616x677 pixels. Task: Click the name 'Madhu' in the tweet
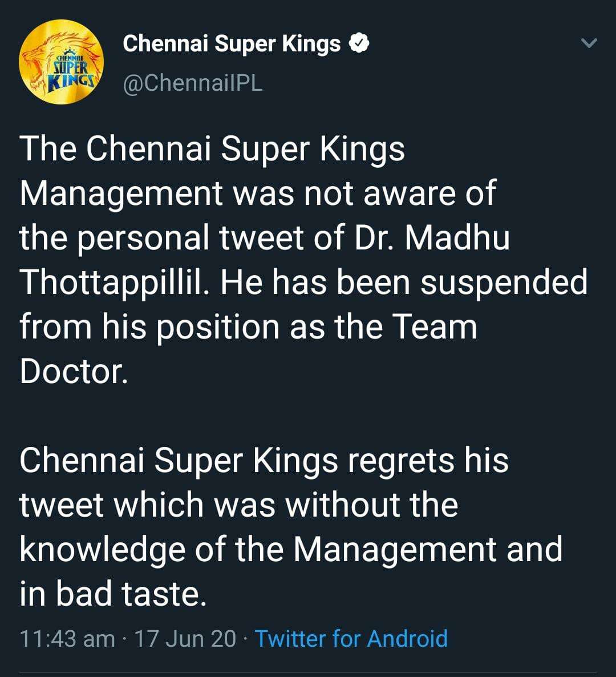click(x=457, y=237)
